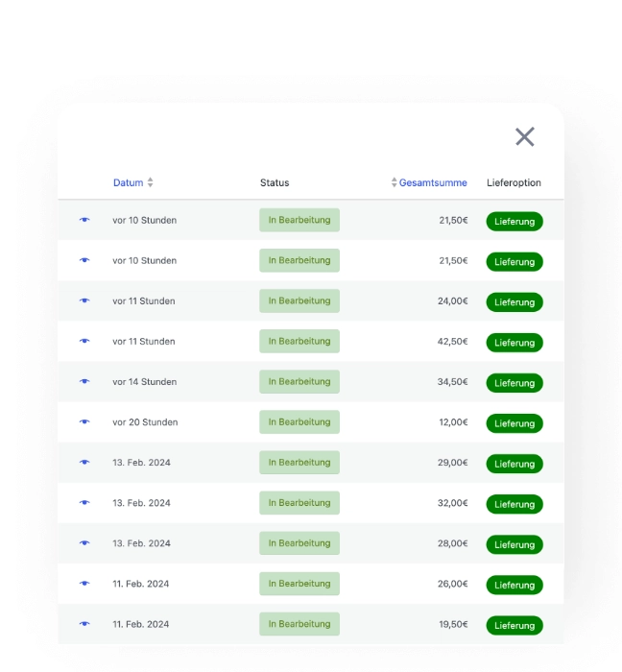
Task: Select the In Bearbeitung badge for 19,50€ order
Action: [299, 623]
